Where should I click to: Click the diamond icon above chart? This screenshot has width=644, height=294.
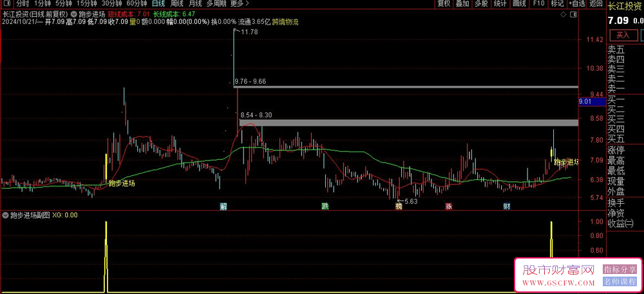[x=562, y=14]
